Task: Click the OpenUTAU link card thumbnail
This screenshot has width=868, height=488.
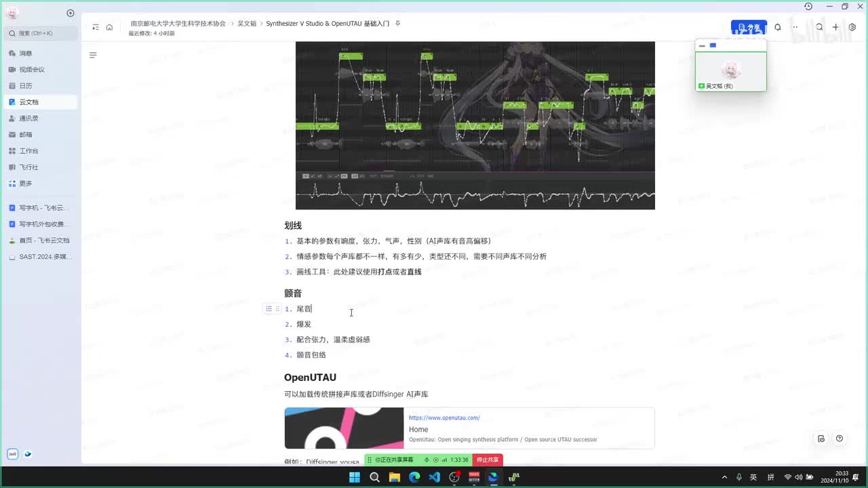Action: click(x=344, y=428)
